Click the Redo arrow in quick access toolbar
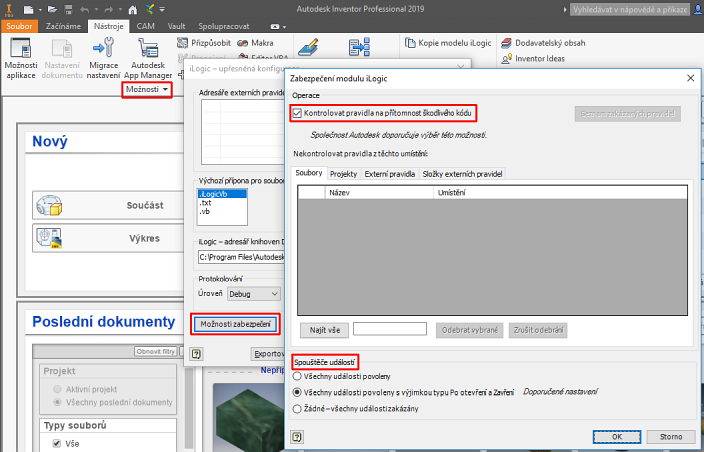The image size is (704, 452). coord(109,9)
